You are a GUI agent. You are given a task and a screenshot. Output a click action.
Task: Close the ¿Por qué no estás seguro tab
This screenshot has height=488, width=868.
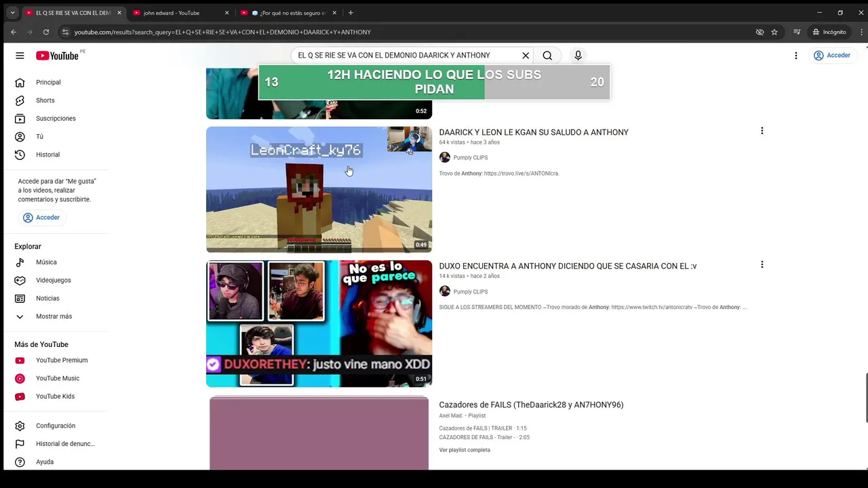pyautogui.click(x=334, y=13)
